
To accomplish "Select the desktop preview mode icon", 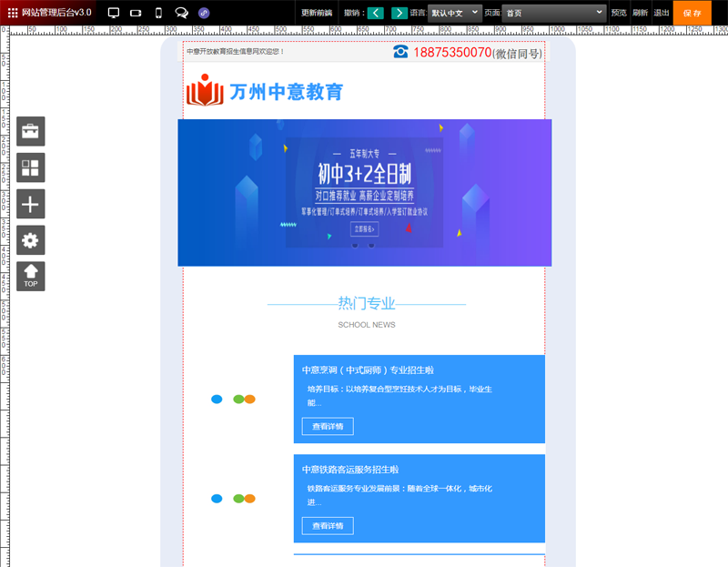I will 114,12.
